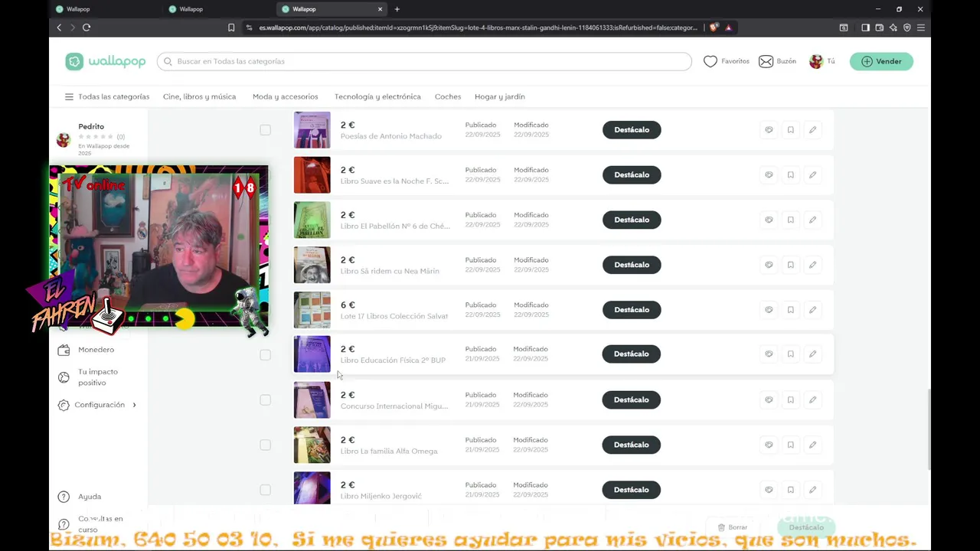Click the browser address bar URL
Screen dimensions: 980x551
pos(478,28)
